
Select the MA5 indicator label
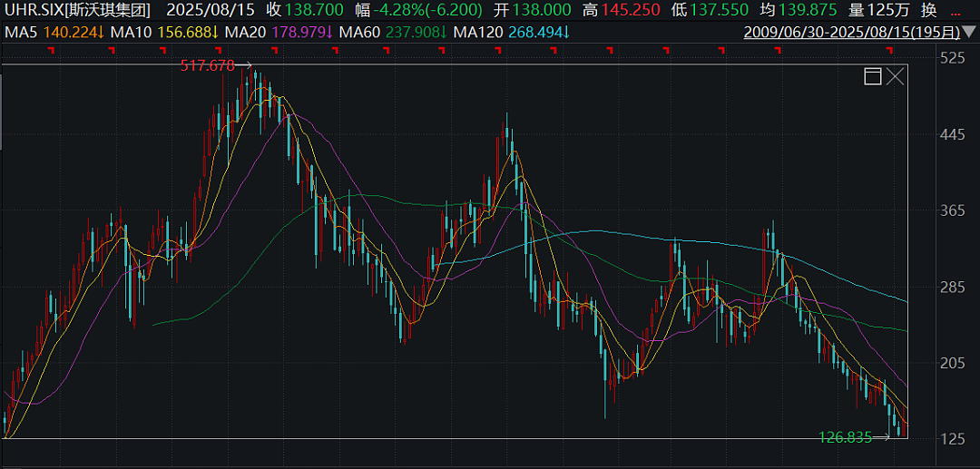tap(54, 32)
